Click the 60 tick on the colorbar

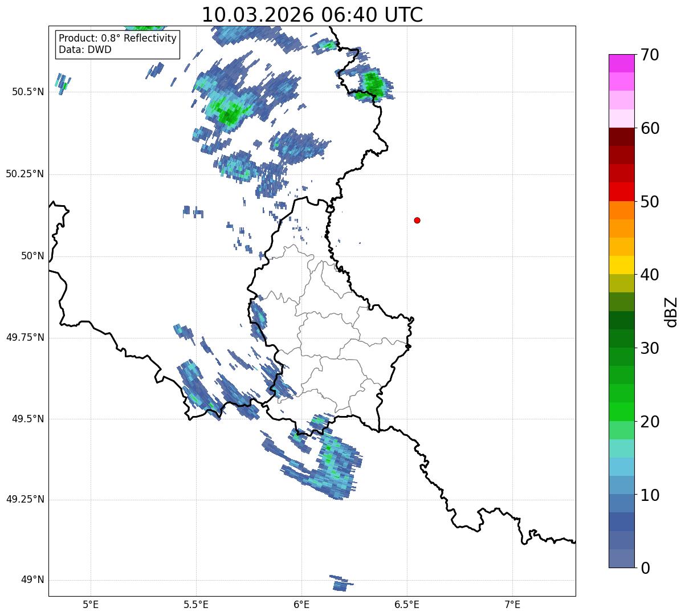(650, 128)
